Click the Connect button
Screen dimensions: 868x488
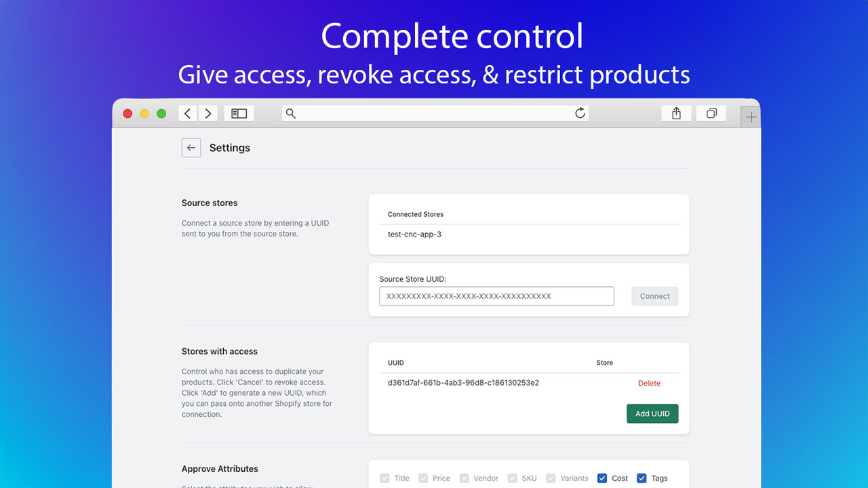(655, 296)
